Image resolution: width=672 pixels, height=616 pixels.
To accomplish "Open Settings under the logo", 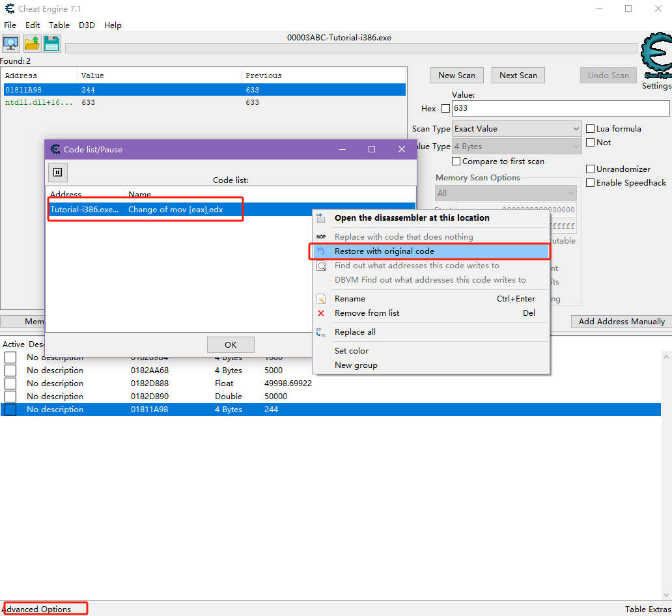I will pyautogui.click(x=656, y=86).
